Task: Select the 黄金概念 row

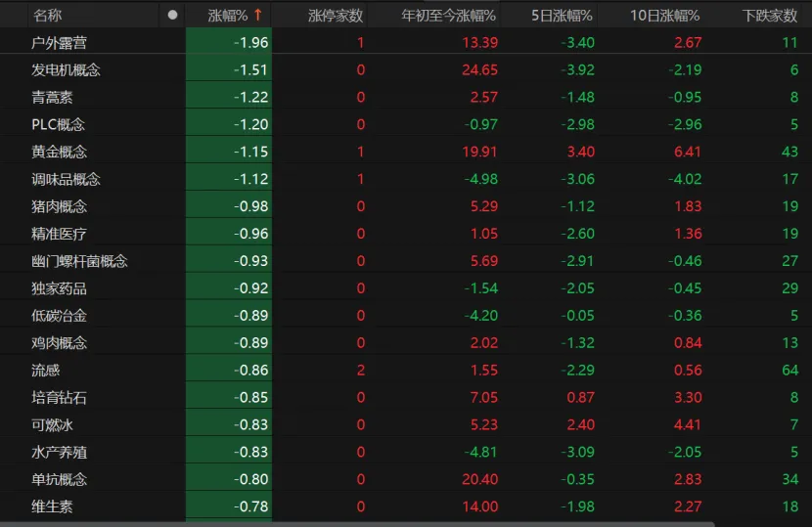Action: (406, 152)
